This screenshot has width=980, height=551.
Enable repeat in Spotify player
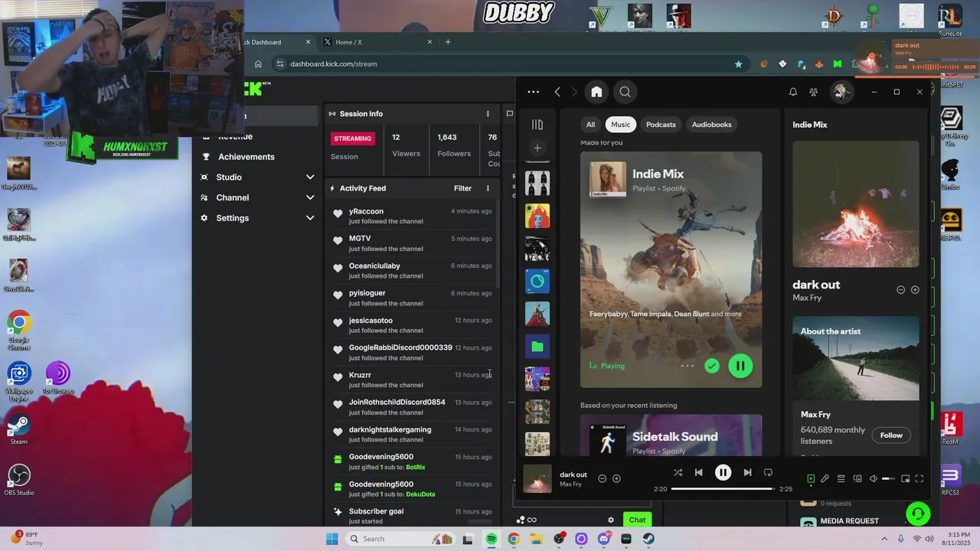click(768, 473)
